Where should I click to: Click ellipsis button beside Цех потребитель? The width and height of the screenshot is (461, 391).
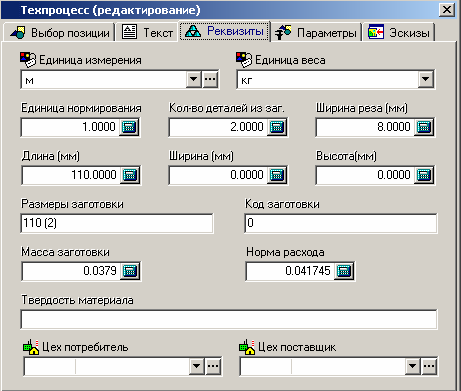213,366
